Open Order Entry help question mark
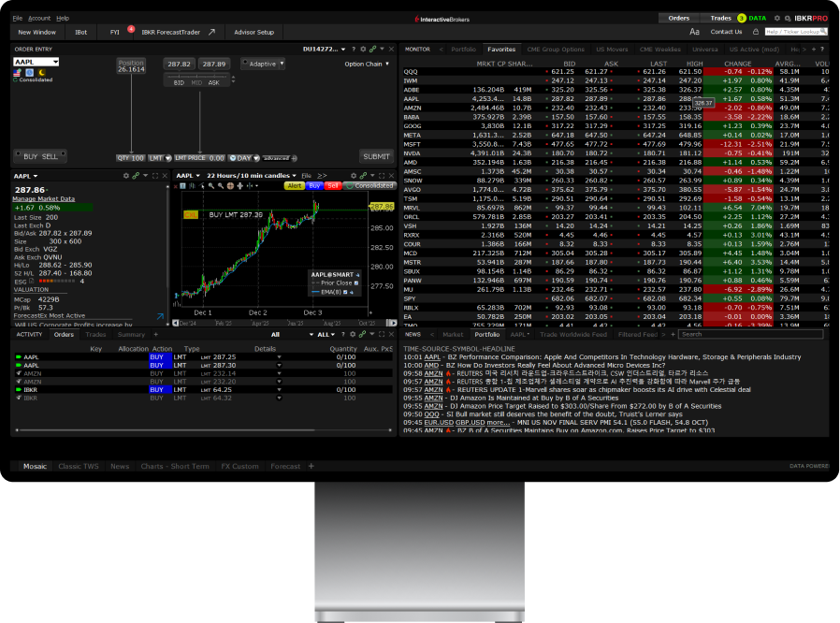Image resolution: width=840 pixels, height=623 pixels. (x=354, y=49)
